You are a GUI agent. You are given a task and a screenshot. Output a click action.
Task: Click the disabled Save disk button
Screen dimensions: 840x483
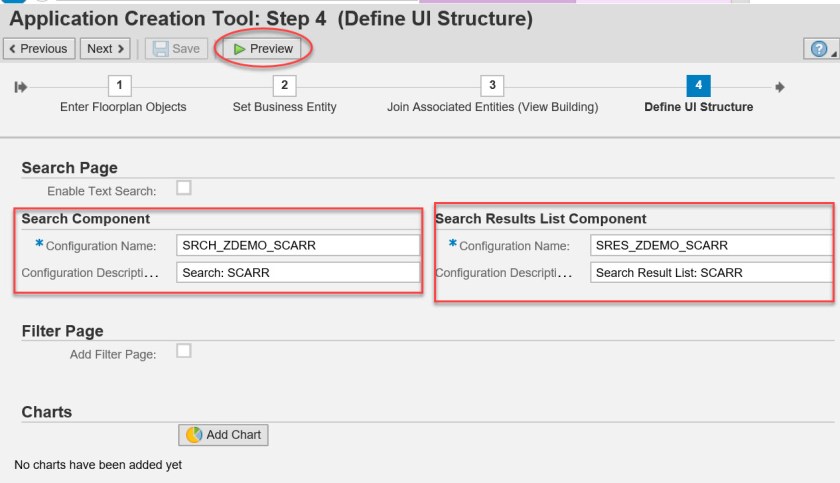(x=177, y=48)
